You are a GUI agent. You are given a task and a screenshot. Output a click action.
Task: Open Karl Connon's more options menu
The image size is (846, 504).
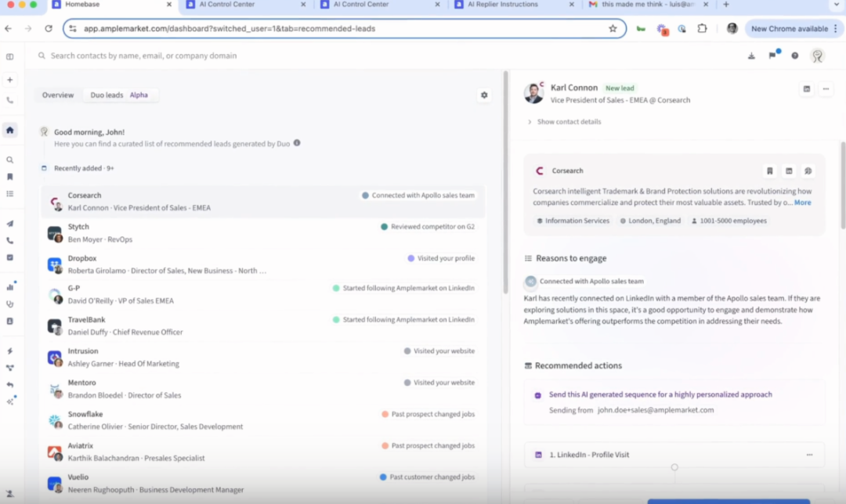point(826,89)
